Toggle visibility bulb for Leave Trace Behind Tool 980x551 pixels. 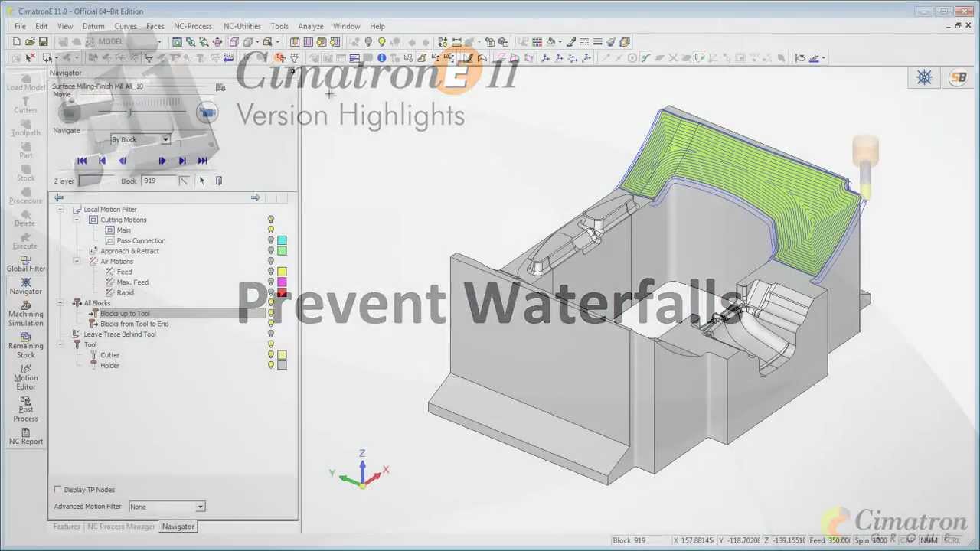(x=270, y=334)
